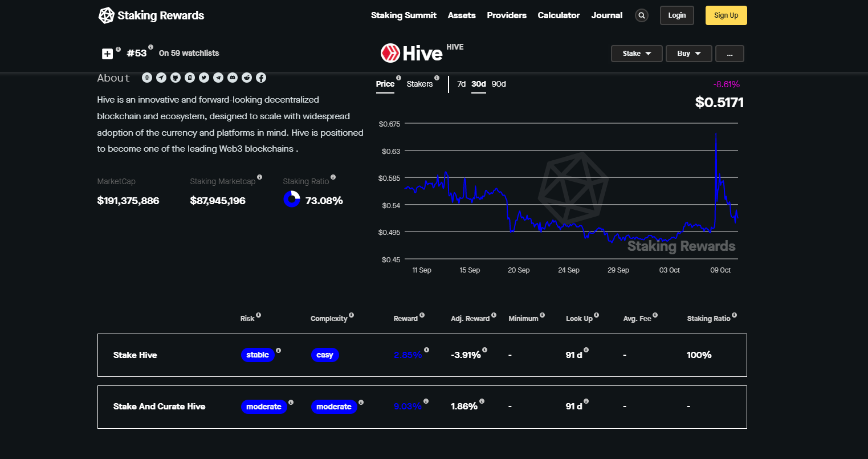868x459 pixels.
Task: Open the whitepaper document icon
Action: click(x=190, y=78)
